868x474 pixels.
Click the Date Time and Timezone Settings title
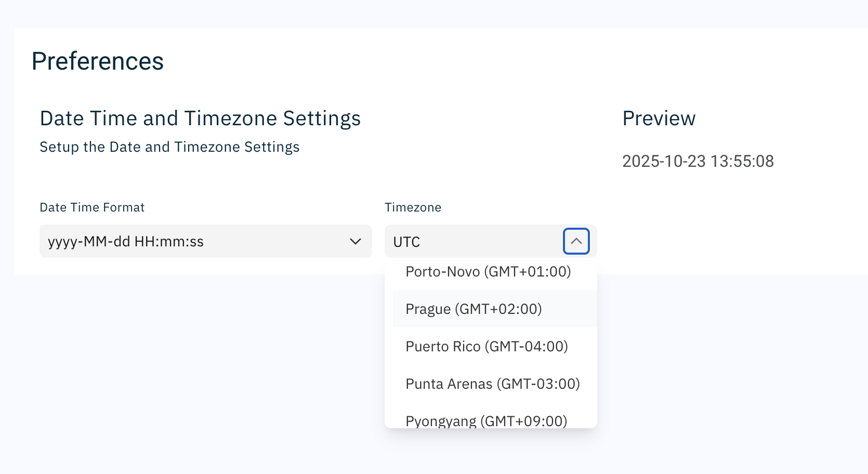click(200, 118)
